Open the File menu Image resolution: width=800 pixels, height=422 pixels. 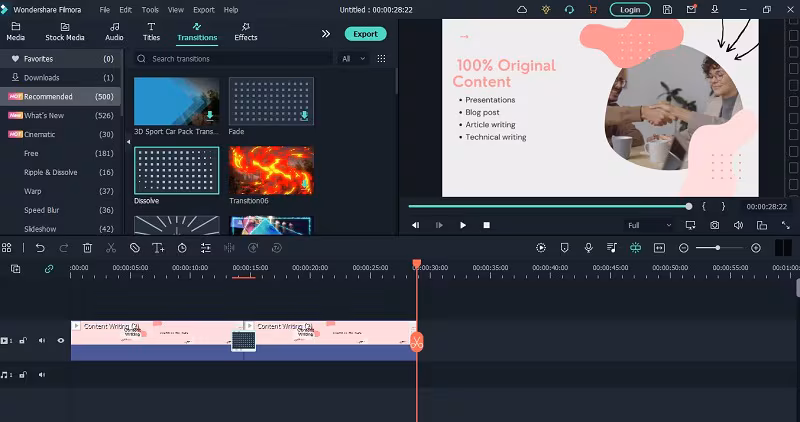tap(105, 10)
